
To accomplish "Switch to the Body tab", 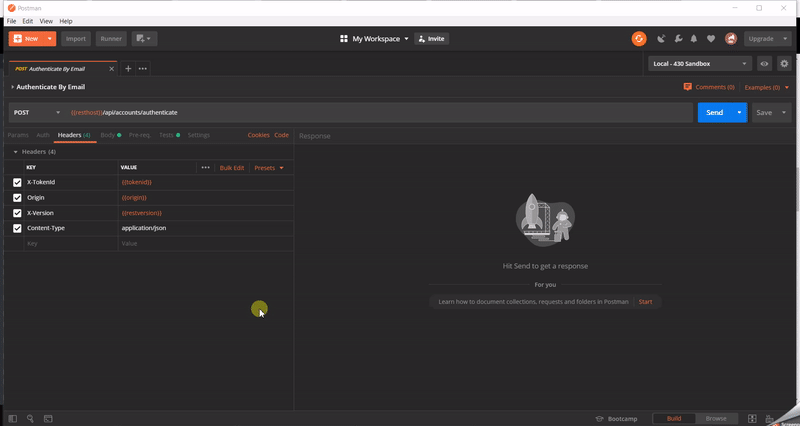I will tap(109, 134).
